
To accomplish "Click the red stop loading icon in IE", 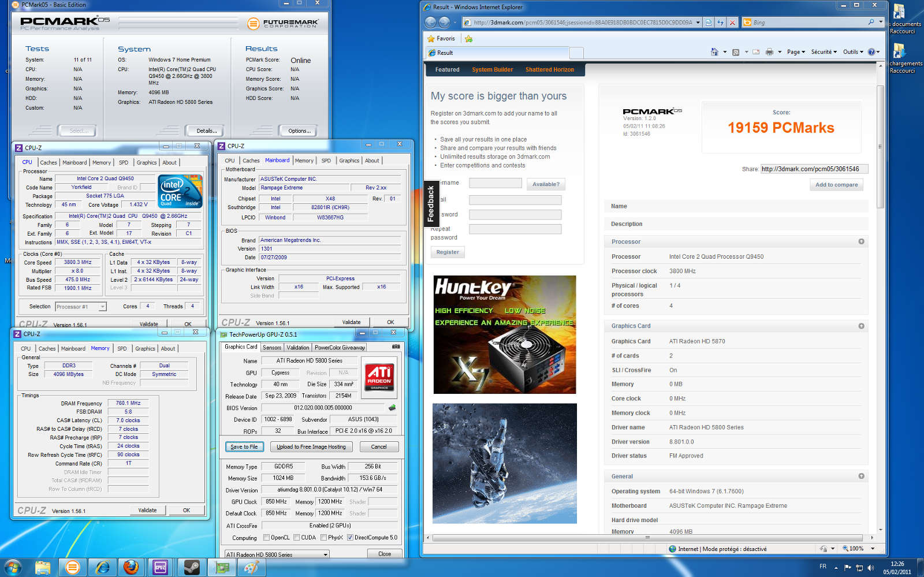I will point(732,23).
